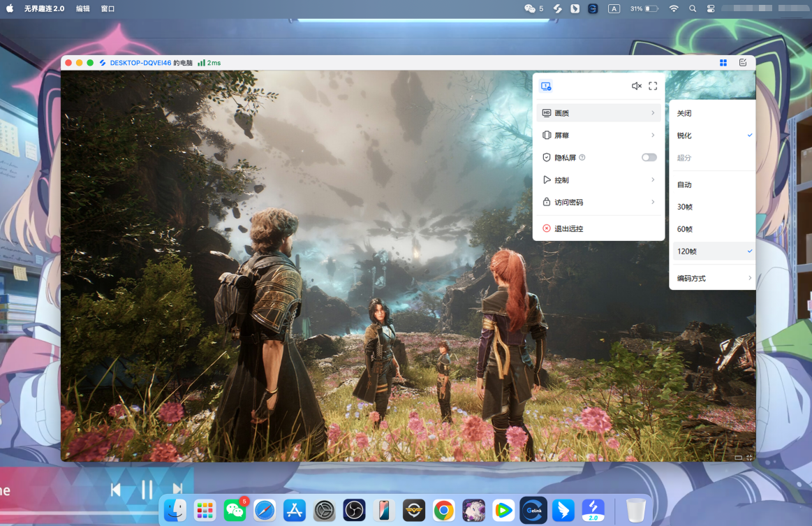Launch Google Chrome from the dock
Image resolution: width=812 pixels, height=526 pixels.
coord(443,511)
